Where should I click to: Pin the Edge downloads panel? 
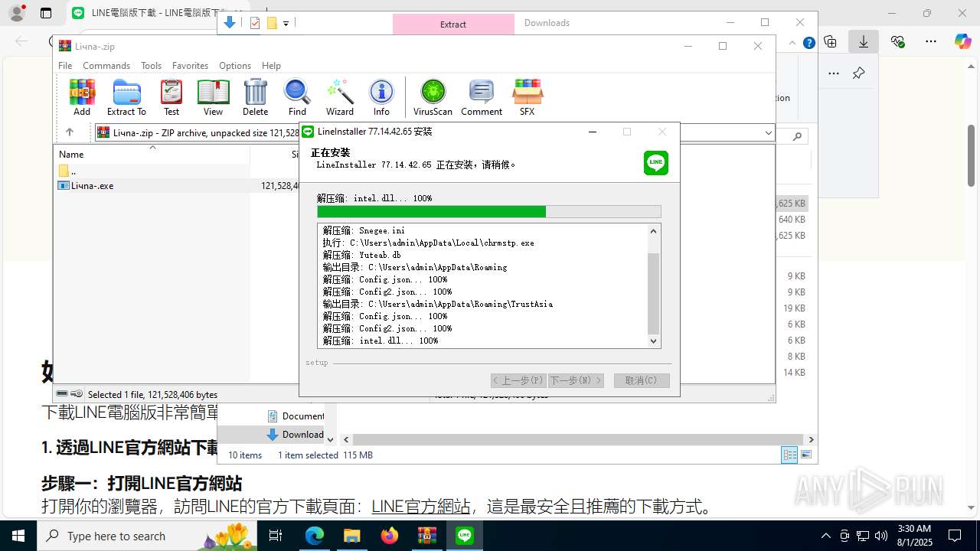pyautogui.click(x=859, y=73)
